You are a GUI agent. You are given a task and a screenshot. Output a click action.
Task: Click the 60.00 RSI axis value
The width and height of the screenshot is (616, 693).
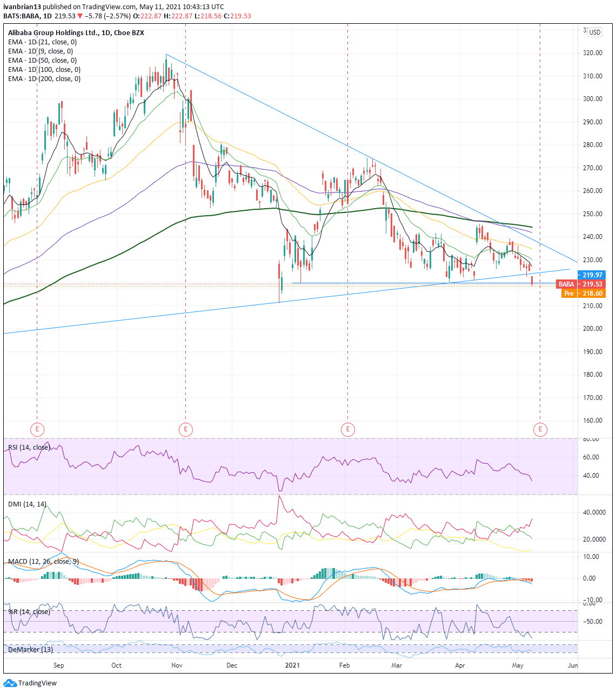[591, 457]
